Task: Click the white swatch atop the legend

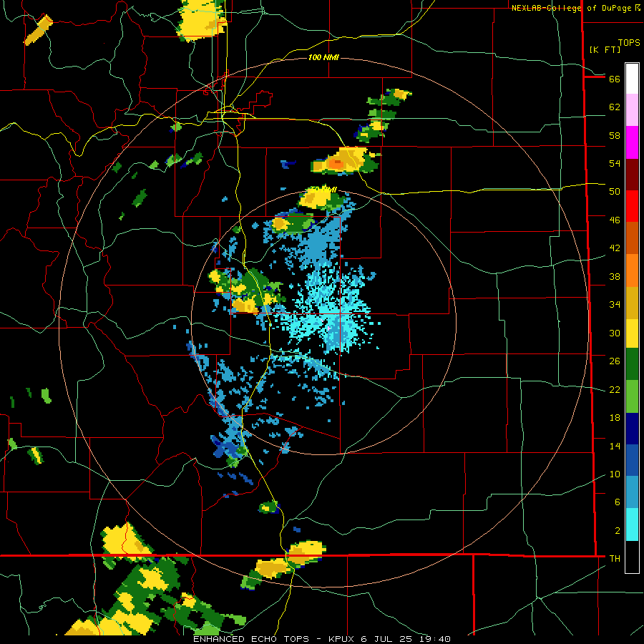Action: pyautogui.click(x=632, y=79)
